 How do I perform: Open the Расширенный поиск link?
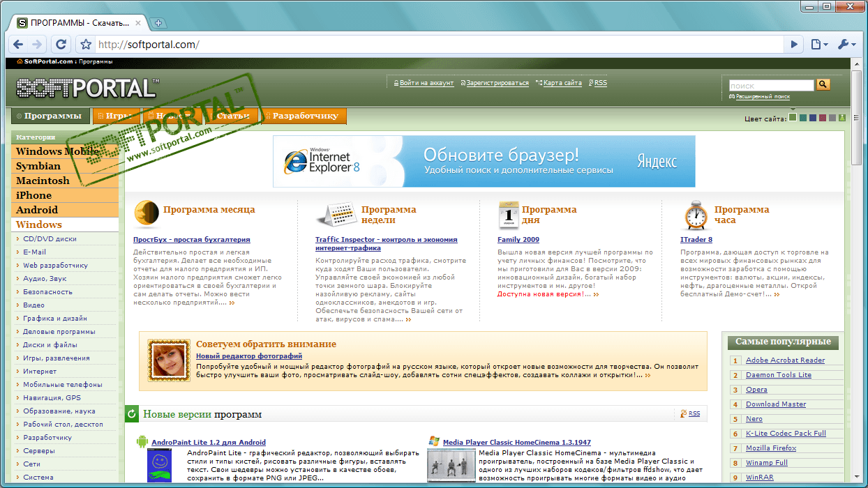tap(763, 97)
